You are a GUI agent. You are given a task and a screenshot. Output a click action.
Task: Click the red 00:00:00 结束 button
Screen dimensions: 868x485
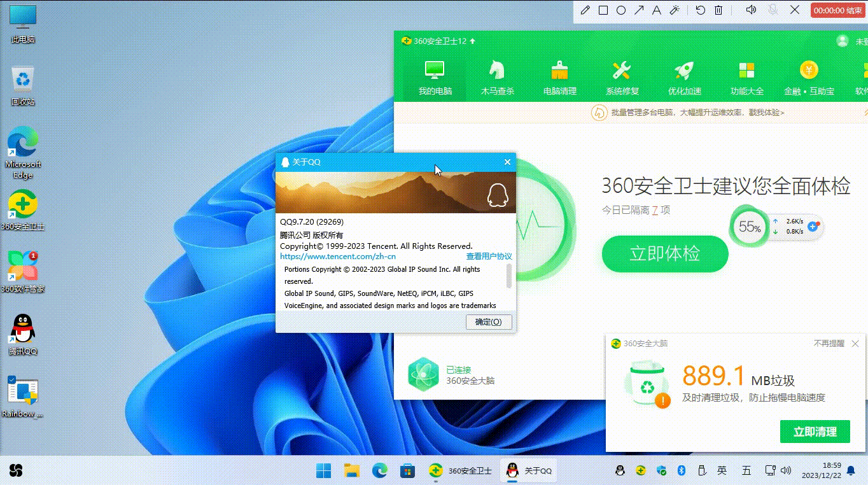tap(837, 10)
